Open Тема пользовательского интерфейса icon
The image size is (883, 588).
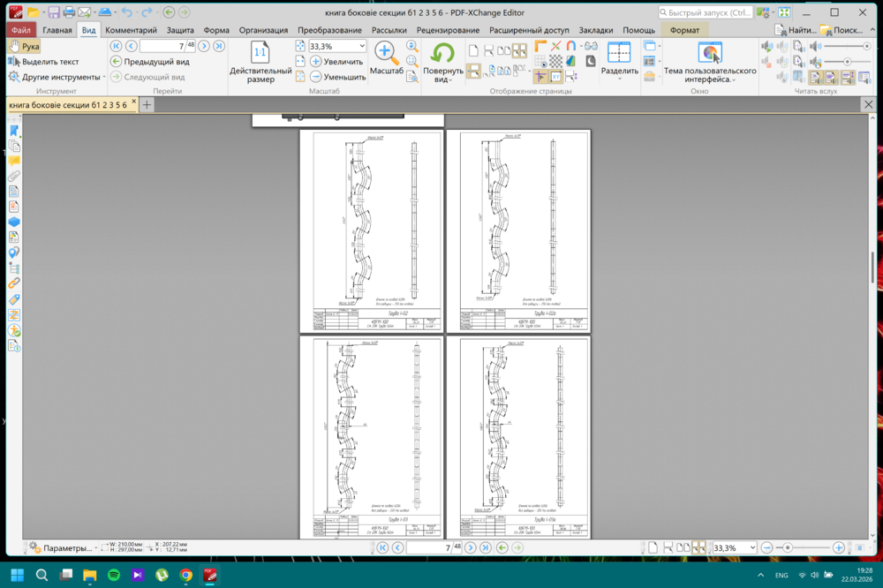710,53
